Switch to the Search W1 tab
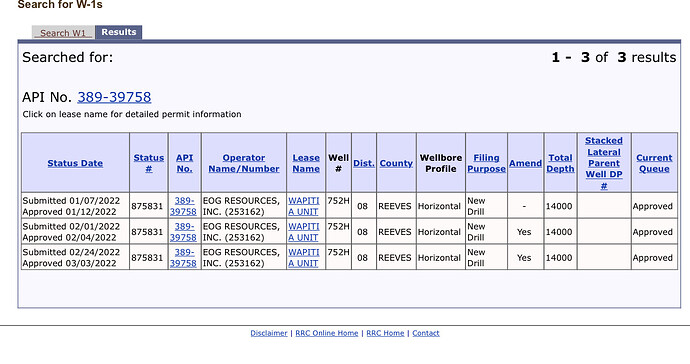 [63, 33]
